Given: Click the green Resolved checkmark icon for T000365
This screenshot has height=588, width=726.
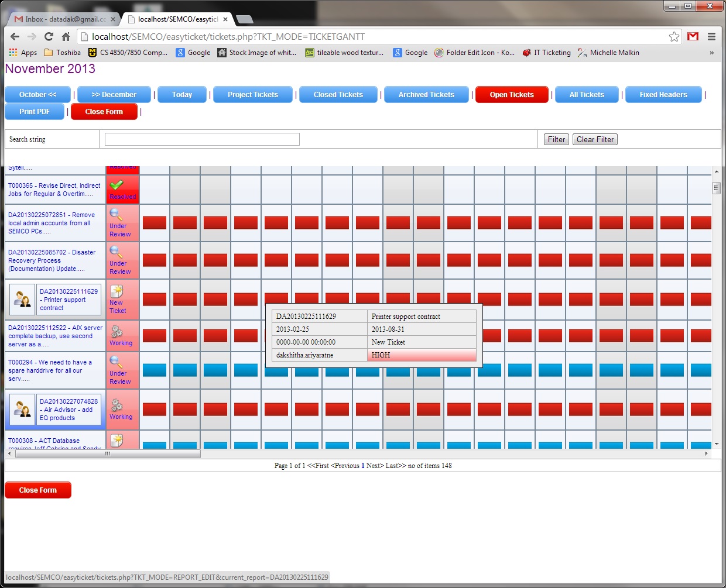Looking at the screenshot, I should (117, 185).
